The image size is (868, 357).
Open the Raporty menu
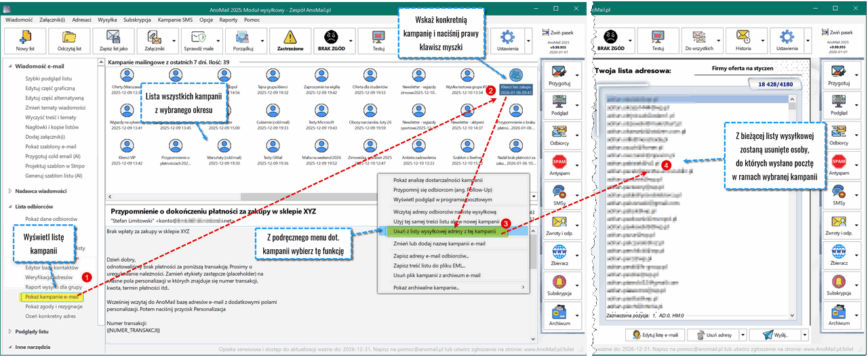[x=229, y=20]
